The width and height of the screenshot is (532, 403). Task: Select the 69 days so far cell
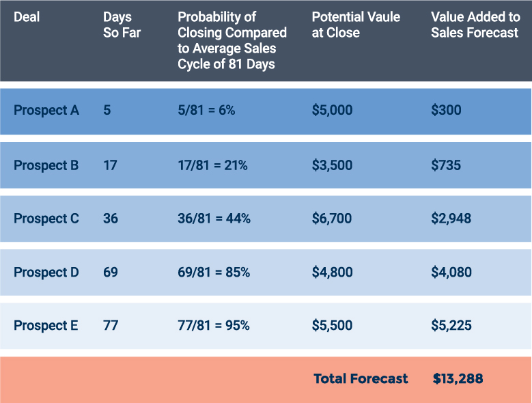coord(111,273)
